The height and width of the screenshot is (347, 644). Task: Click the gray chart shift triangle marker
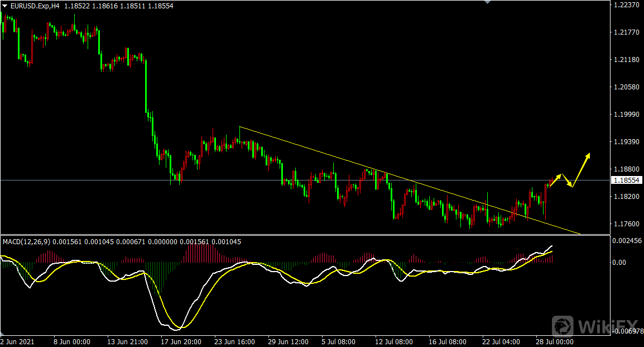click(488, 2)
